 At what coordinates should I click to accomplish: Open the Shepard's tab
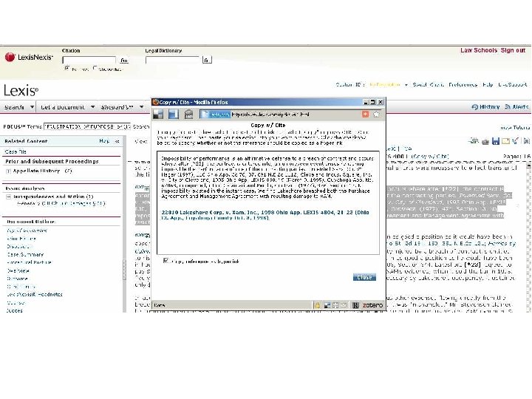(117, 107)
